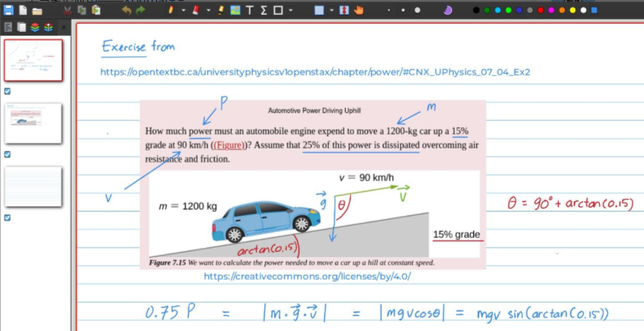Pick the light blue color swatch
644x331 pixels.
(498, 10)
